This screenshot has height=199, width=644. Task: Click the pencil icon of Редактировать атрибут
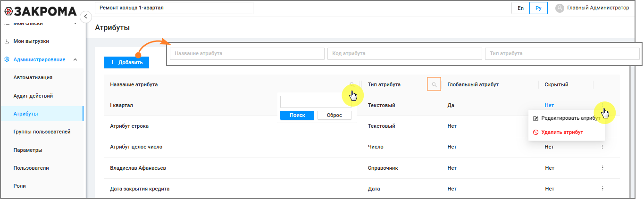[x=535, y=118]
